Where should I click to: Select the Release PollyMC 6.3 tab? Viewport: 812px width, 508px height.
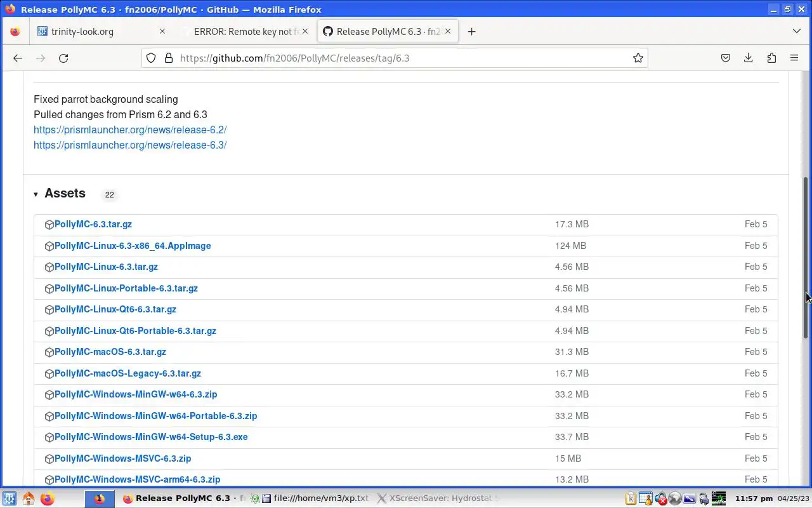point(388,31)
